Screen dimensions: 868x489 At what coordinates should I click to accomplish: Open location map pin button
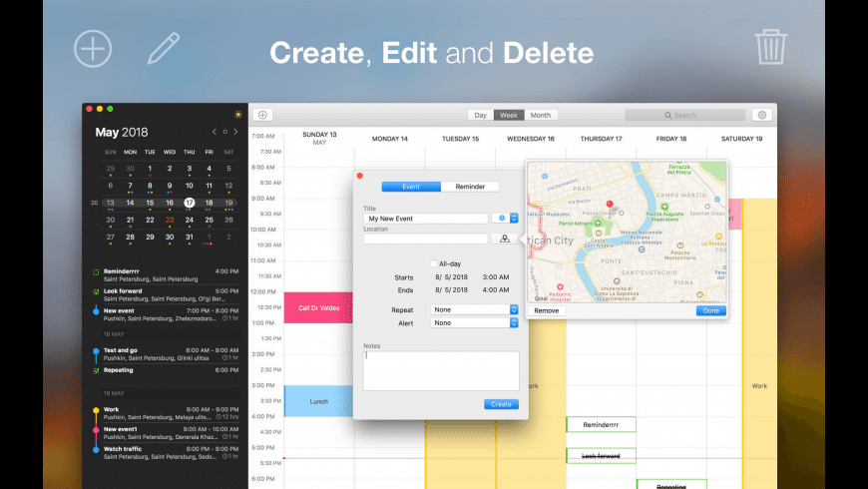coord(504,239)
